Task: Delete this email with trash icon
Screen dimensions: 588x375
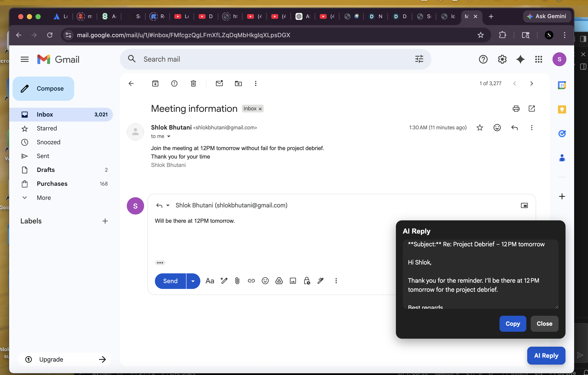Action: coord(193,83)
